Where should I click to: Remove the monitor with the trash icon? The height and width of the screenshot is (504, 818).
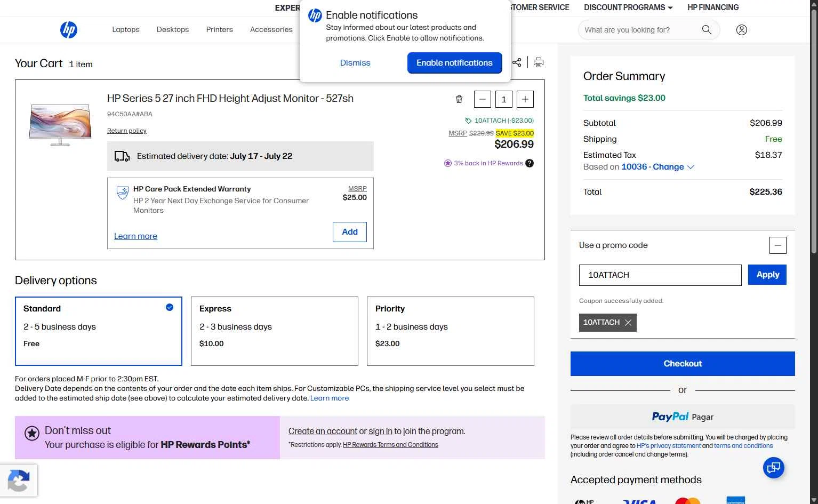click(459, 99)
